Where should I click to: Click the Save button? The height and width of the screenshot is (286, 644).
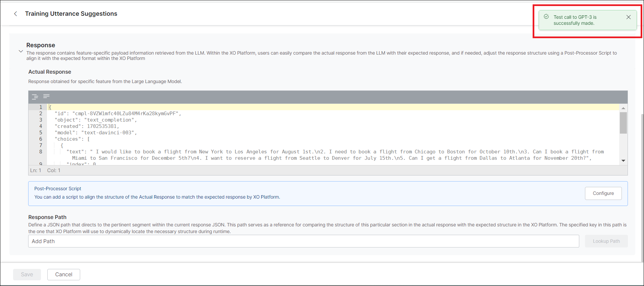(27, 274)
